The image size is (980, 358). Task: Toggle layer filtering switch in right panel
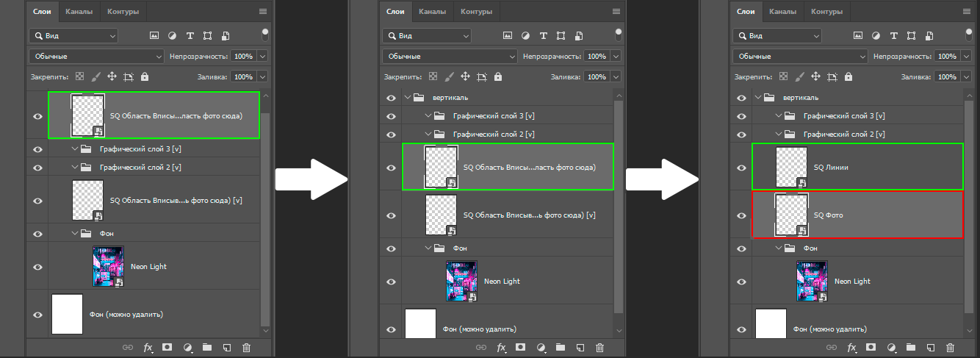click(970, 35)
